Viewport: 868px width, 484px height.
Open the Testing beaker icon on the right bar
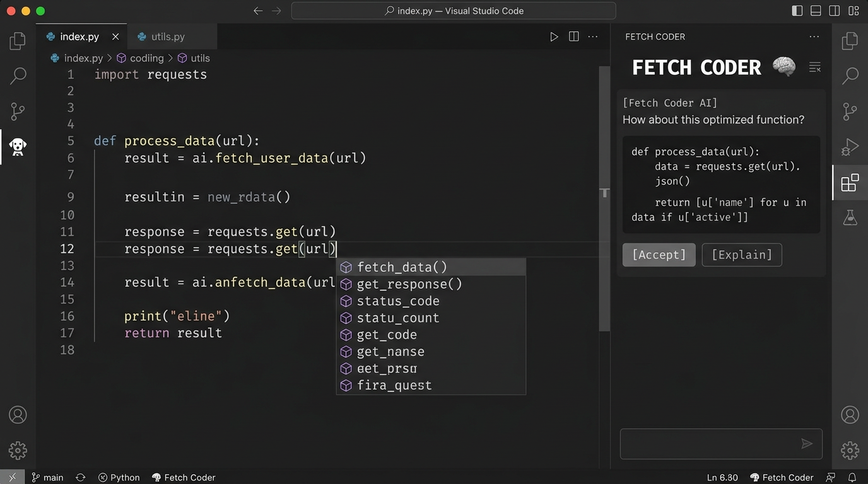[850, 217]
